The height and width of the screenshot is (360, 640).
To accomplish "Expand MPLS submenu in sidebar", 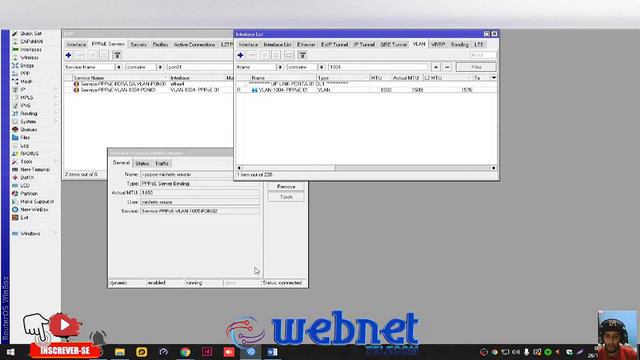I will [56, 98].
